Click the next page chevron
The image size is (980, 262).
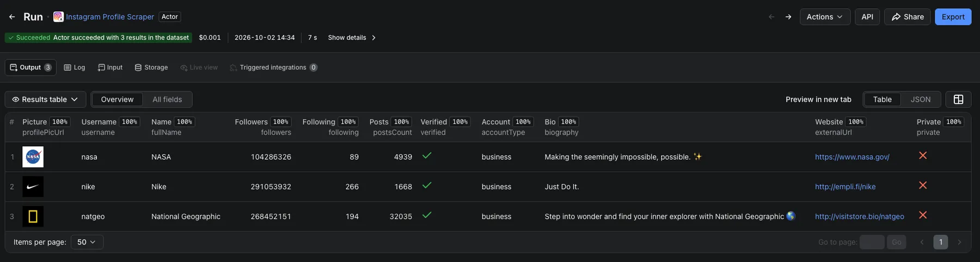[959, 242]
